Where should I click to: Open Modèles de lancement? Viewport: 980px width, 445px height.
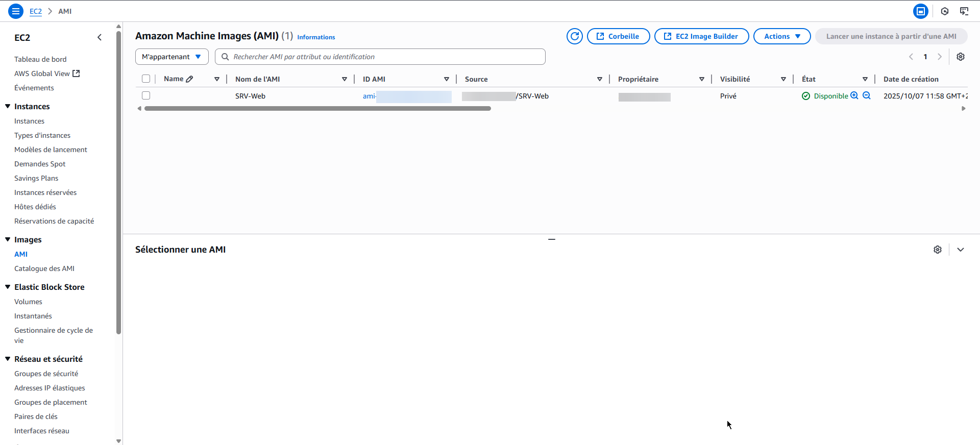coord(51,150)
